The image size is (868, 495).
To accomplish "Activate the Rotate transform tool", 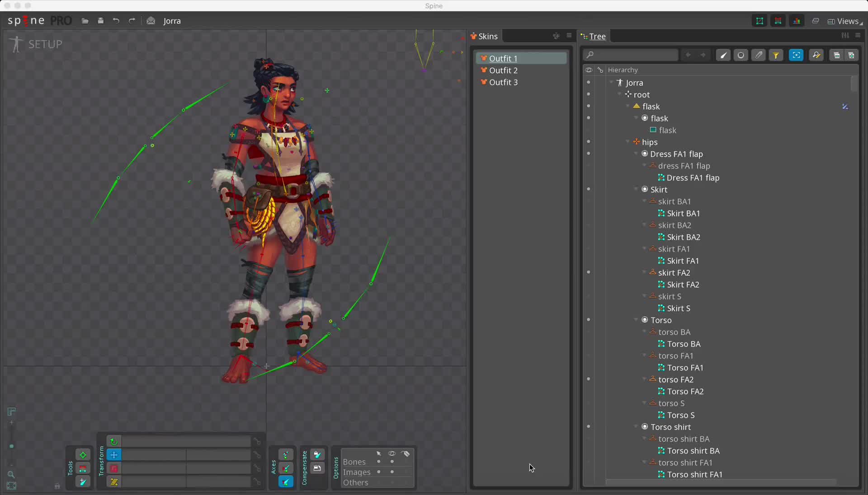I will tap(114, 441).
